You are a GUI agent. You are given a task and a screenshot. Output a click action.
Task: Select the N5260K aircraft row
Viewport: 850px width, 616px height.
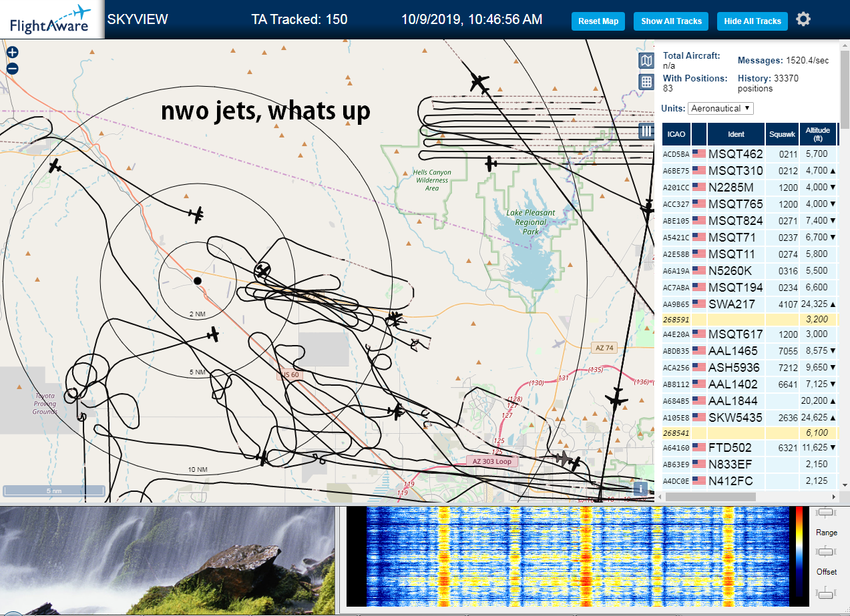[x=749, y=271]
